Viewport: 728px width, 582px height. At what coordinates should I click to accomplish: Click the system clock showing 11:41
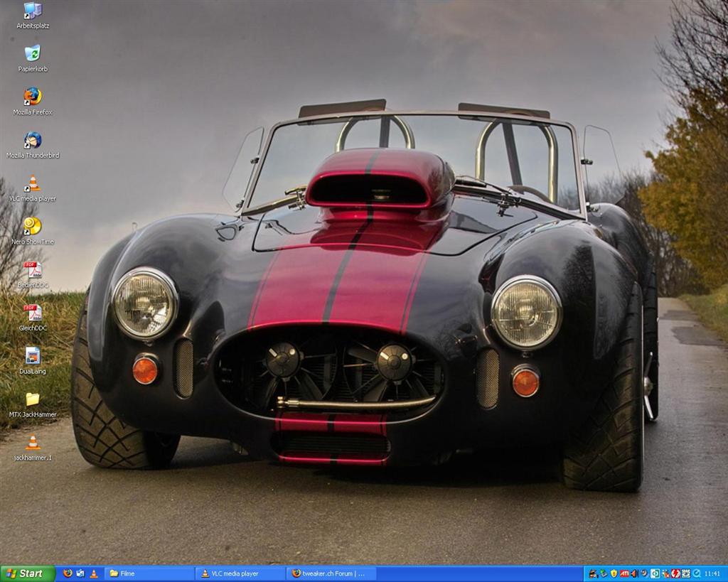coord(712,573)
